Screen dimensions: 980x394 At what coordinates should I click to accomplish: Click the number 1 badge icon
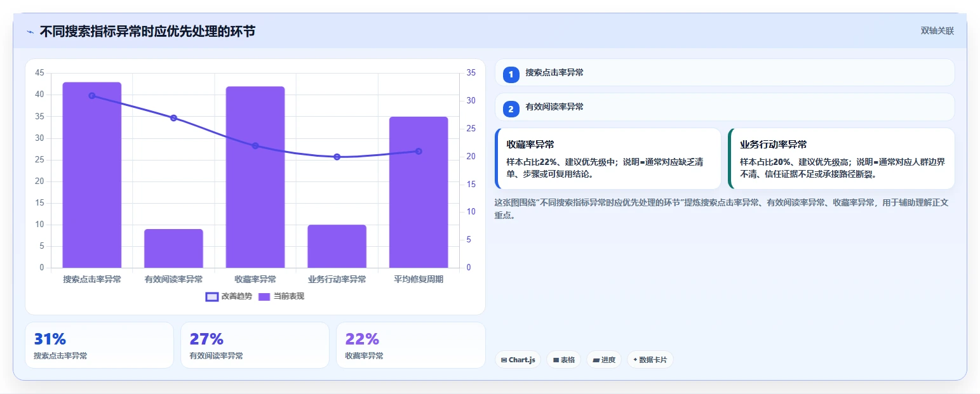511,74
